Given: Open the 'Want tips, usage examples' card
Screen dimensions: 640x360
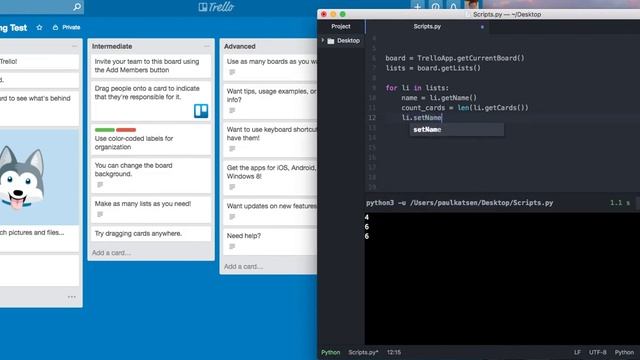Looking at the screenshot, I should (270, 101).
